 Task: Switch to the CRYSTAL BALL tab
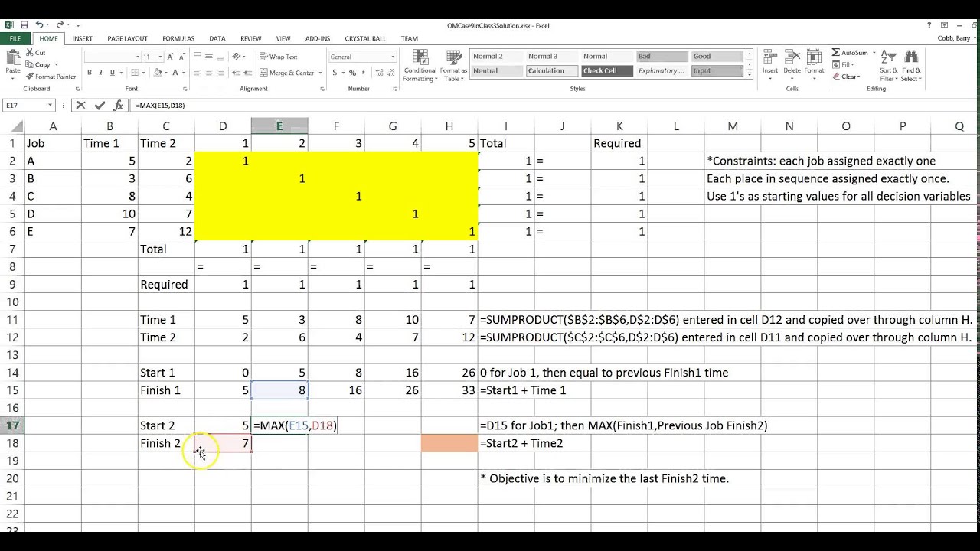365,38
